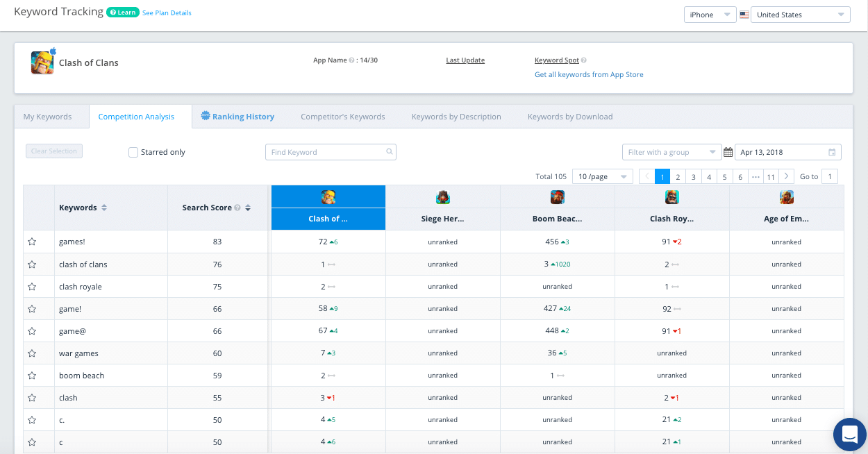Screen dimensions: 868x454
Task: Star the 'clash' keyword
Action: click(32, 397)
